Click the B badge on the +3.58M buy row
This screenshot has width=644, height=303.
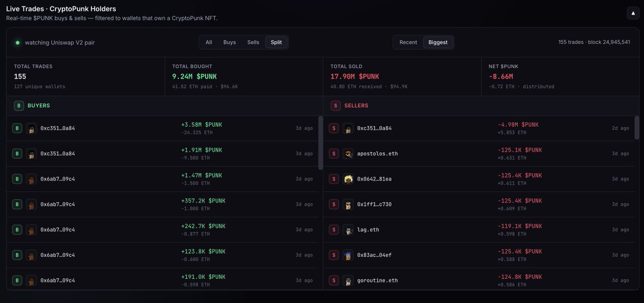point(17,128)
